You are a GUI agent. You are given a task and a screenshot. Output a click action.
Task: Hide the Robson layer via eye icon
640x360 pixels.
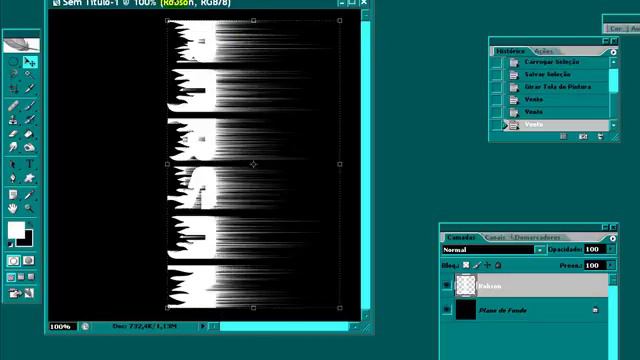point(447,285)
